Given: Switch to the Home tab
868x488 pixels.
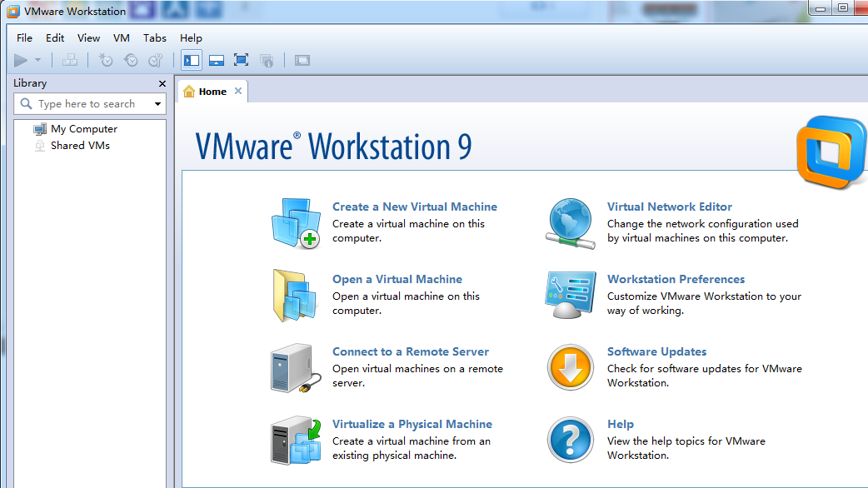Looking at the screenshot, I should (212, 92).
